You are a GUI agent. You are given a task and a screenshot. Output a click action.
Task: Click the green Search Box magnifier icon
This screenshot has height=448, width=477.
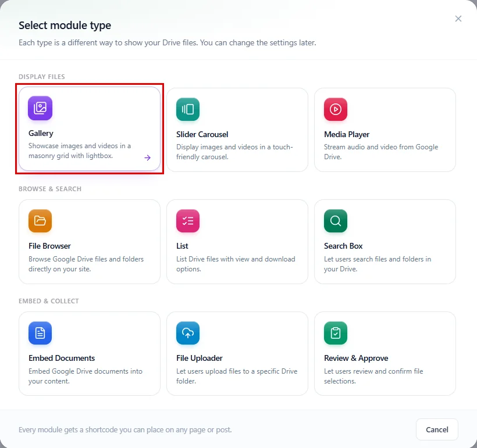click(x=336, y=221)
